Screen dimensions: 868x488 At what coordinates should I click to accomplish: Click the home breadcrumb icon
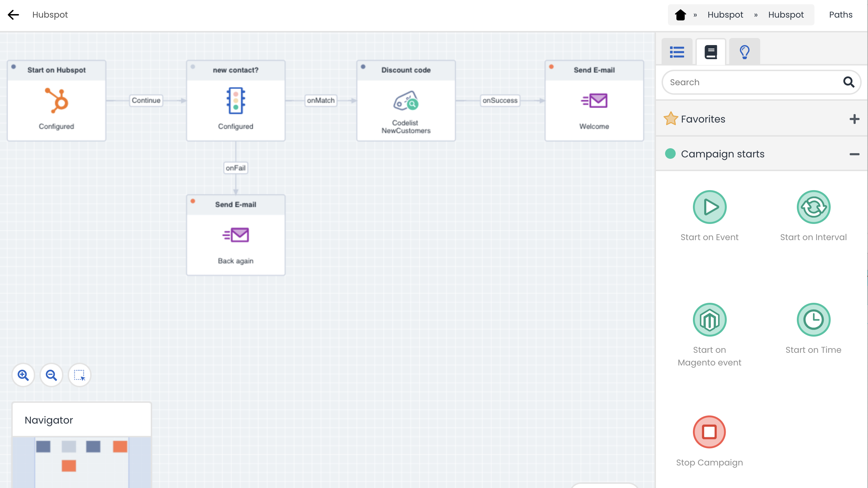pyautogui.click(x=680, y=15)
